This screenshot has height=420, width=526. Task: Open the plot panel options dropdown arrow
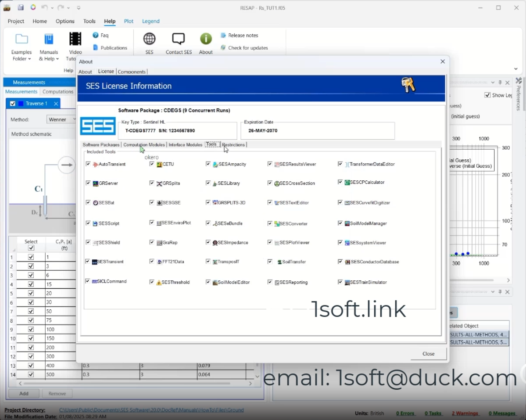tap(493, 83)
